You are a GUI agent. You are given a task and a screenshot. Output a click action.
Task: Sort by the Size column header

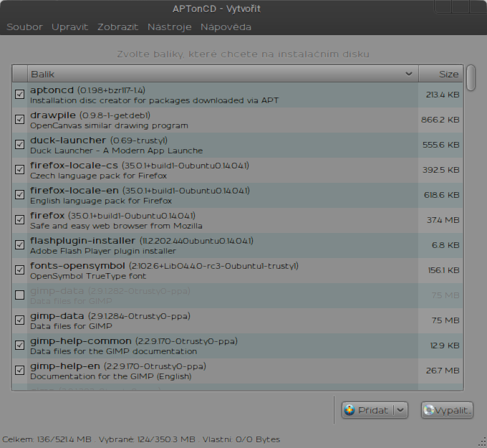pyautogui.click(x=441, y=75)
